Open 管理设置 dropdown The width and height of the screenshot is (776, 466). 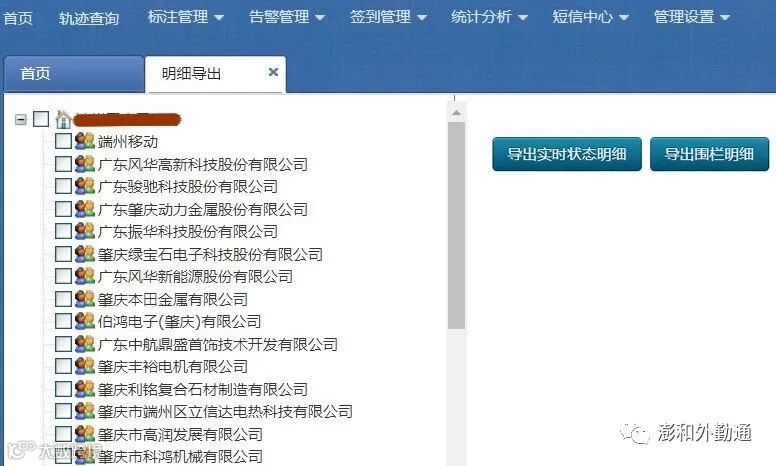pos(692,17)
